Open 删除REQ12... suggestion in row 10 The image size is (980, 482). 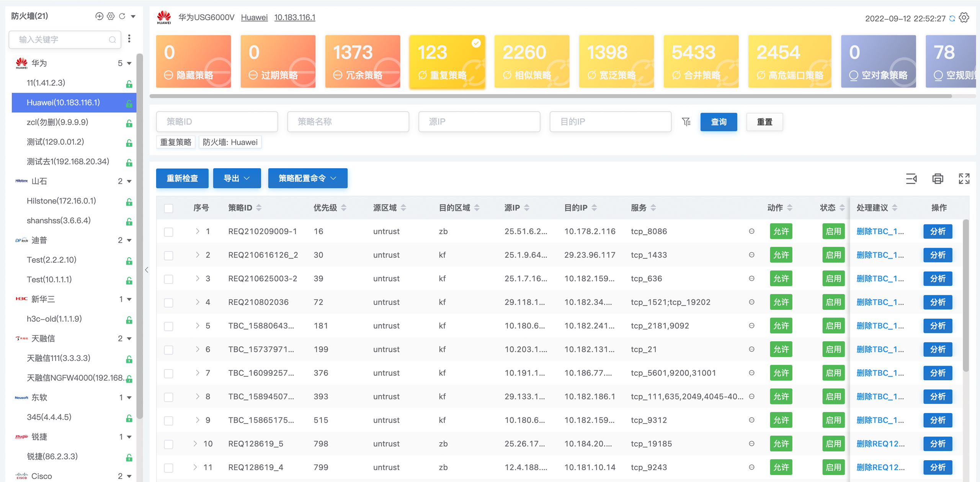(880, 444)
